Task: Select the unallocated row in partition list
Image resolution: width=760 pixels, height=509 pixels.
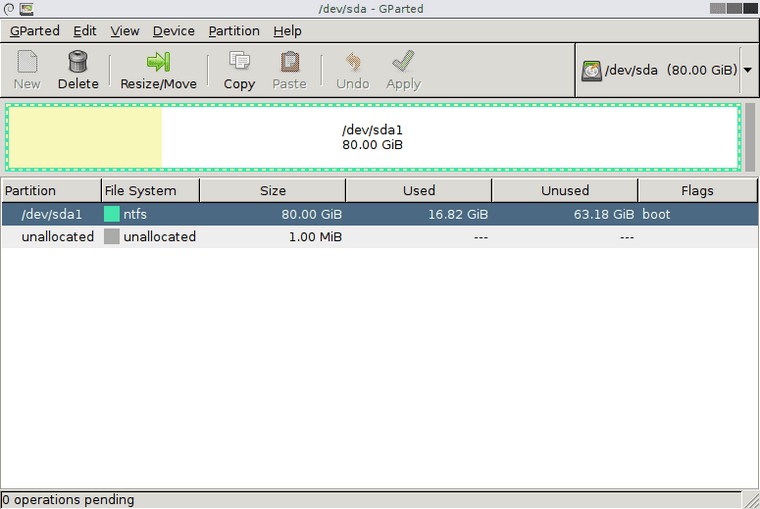Action: click(380, 237)
